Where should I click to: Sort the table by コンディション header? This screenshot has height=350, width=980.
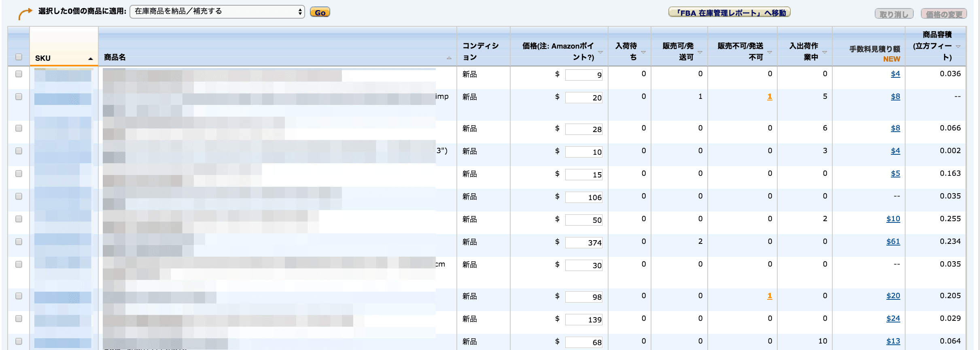coord(480,51)
